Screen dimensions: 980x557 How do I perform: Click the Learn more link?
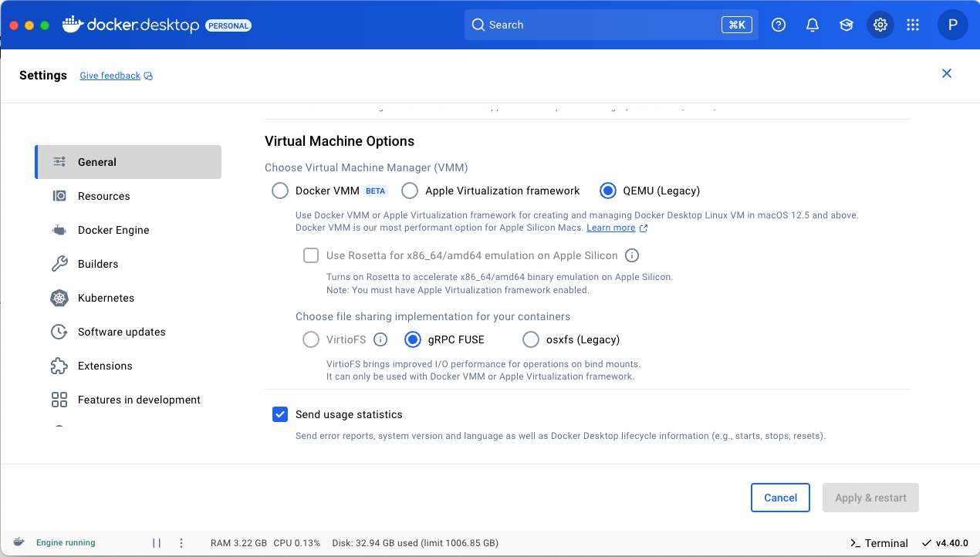[x=611, y=228]
